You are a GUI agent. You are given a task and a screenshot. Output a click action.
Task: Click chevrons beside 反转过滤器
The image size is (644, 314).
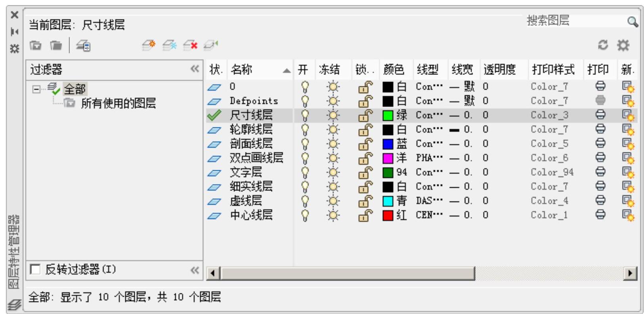(195, 270)
